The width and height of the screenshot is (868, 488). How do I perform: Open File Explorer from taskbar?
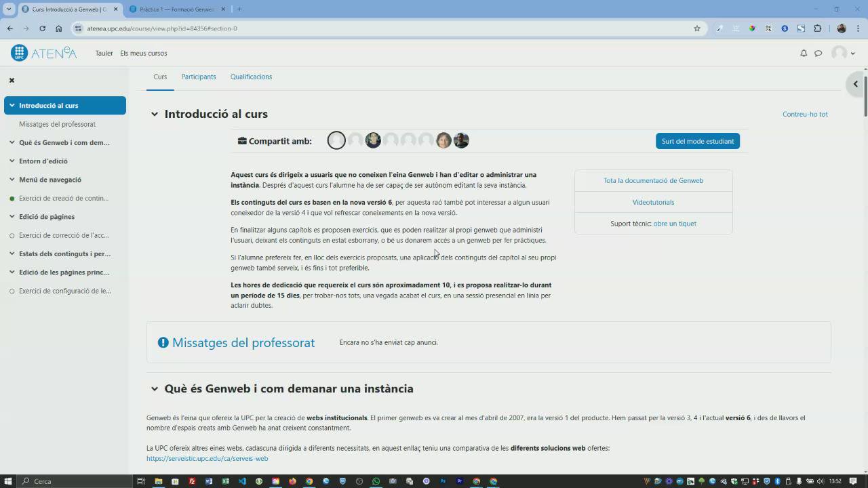158,481
